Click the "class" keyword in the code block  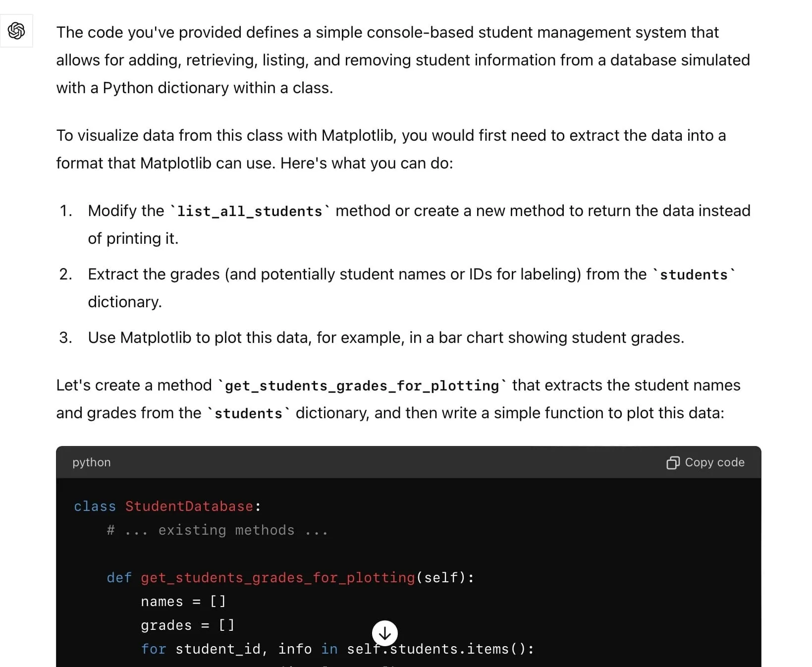pyautogui.click(x=95, y=506)
